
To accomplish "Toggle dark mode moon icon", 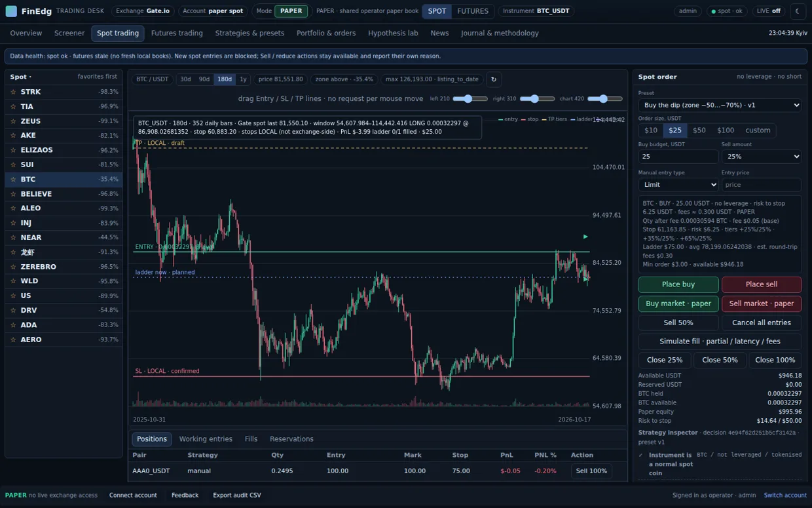I will coord(797,11).
